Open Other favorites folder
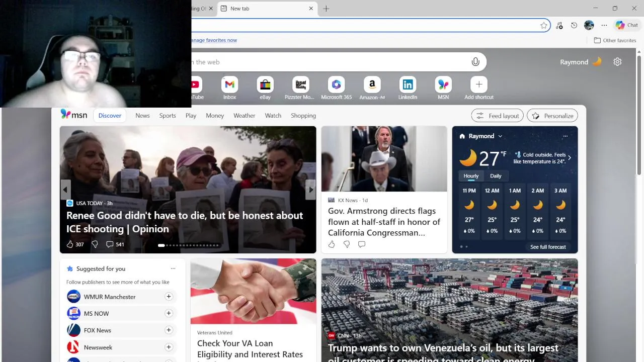This screenshot has height=362, width=644. coord(615,40)
